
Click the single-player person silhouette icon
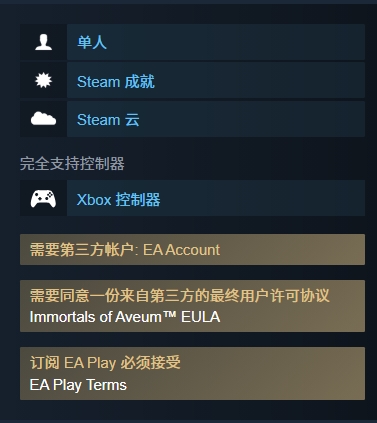[43, 42]
